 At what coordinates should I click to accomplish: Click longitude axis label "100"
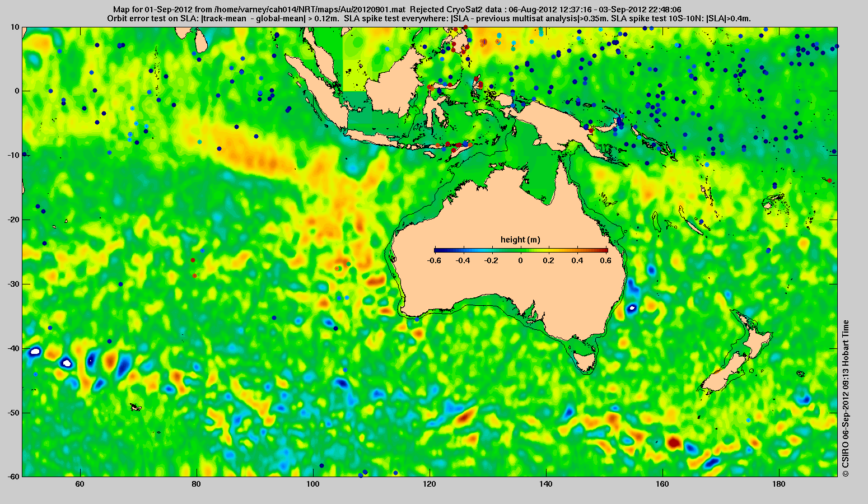313,484
